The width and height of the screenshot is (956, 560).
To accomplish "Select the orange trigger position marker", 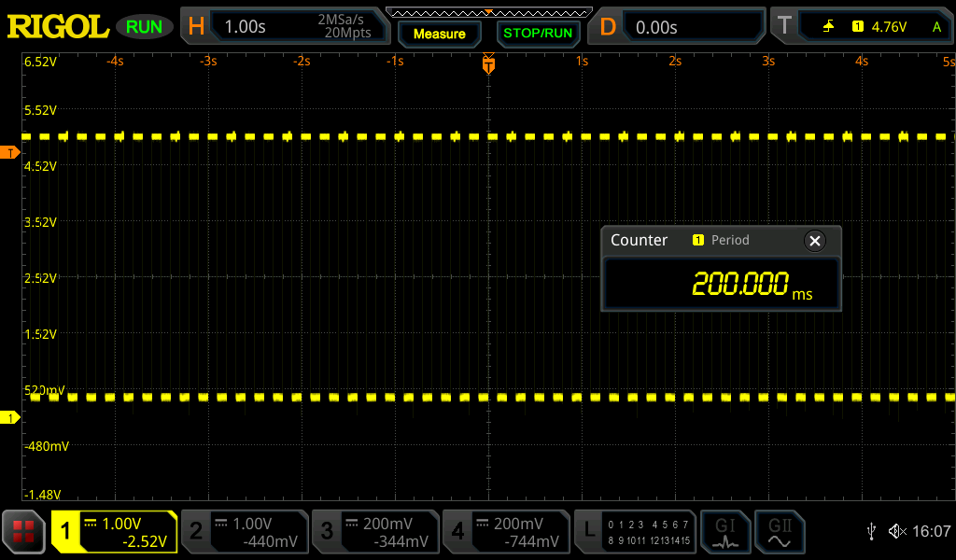I will click(488, 63).
